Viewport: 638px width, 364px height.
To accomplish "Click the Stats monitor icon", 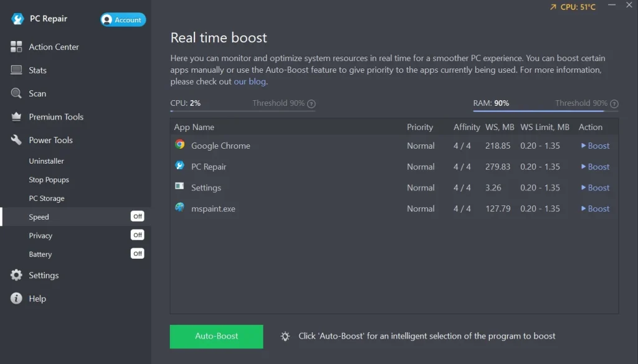I will click(x=16, y=70).
